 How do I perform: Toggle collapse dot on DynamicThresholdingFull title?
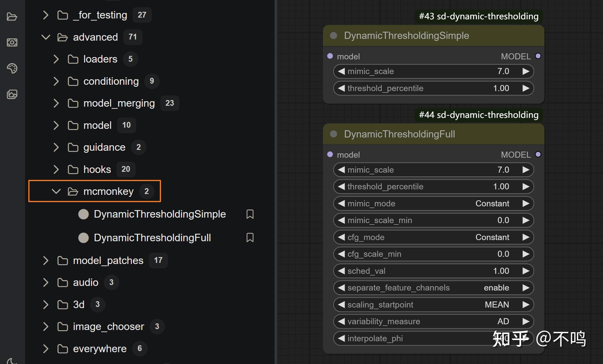coord(334,134)
